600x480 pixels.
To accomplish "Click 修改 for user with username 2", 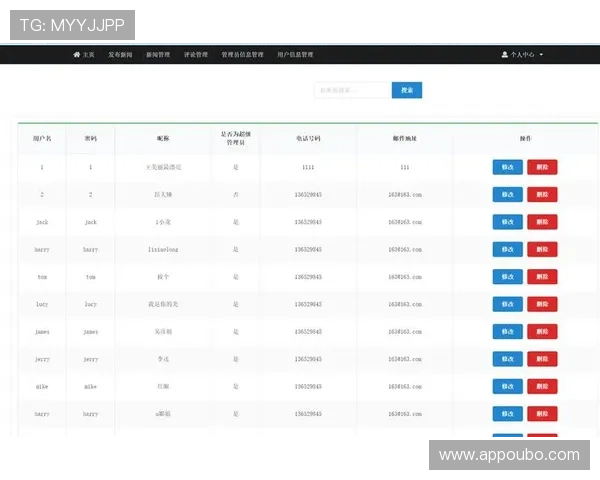I will pyautogui.click(x=507, y=194).
